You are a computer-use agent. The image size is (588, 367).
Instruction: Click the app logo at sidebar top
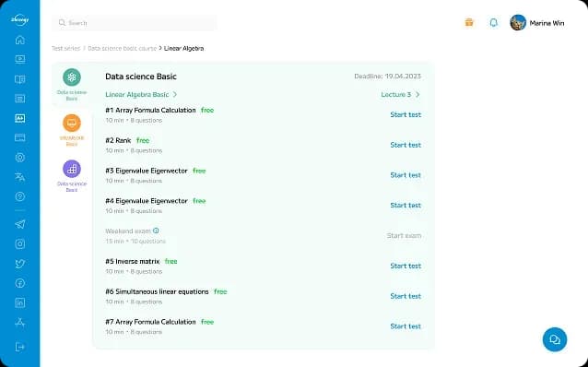coord(20,19)
